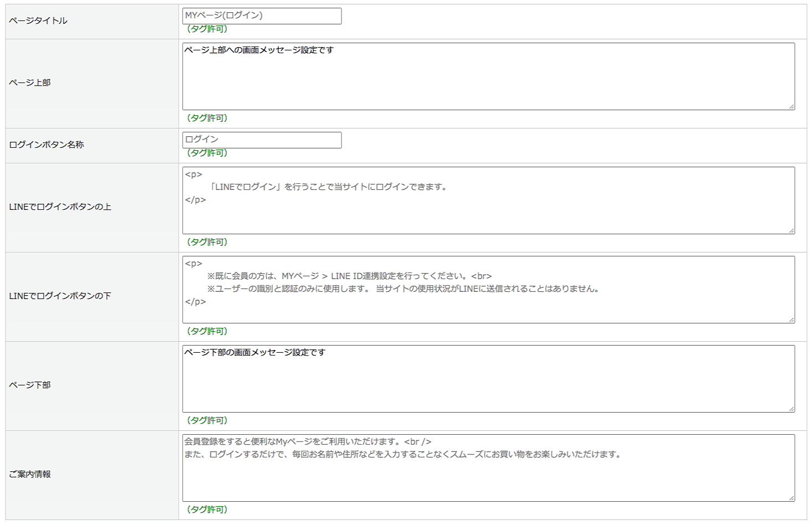Select the ページ下部 message textarea

[x=488, y=379]
